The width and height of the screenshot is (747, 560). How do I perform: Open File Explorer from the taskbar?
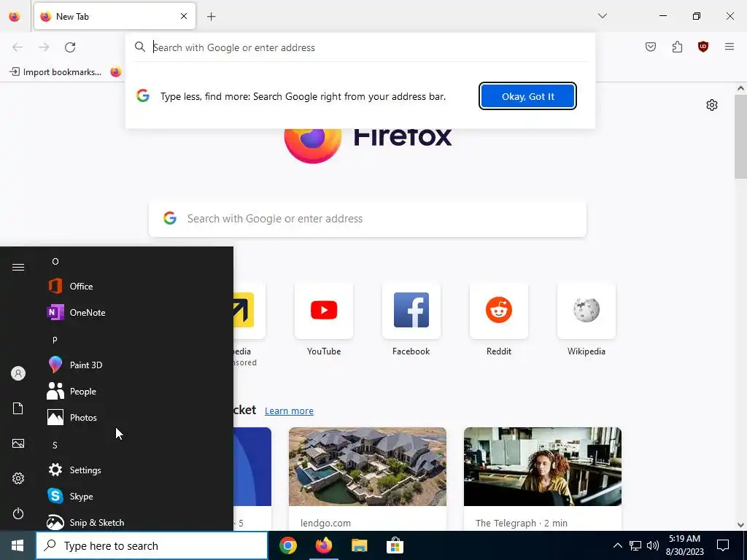[359, 545]
